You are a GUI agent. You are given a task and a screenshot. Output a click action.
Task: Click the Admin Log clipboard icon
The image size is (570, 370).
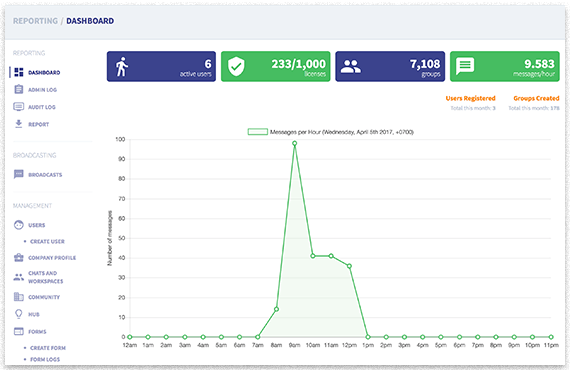pos(19,89)
